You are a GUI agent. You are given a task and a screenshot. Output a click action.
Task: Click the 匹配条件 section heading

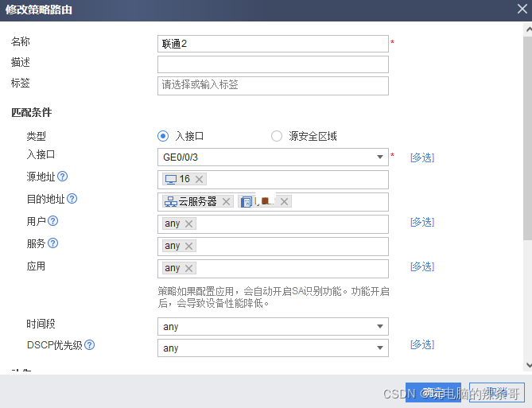click(32, 112)
